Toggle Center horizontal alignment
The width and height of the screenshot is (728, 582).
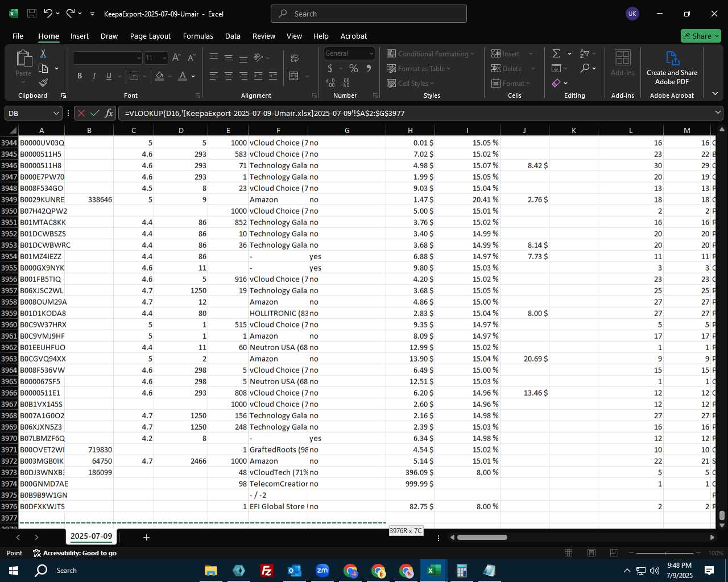pyautogui.click(x=229, y=76)
